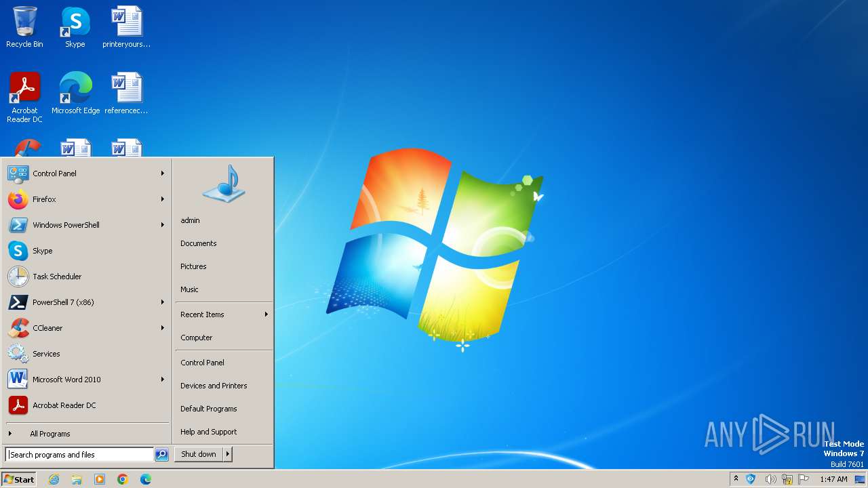Viewport: 868px width, 488px height.
Task: Click Task Scheduler clock icon
Action: (18, 277)
